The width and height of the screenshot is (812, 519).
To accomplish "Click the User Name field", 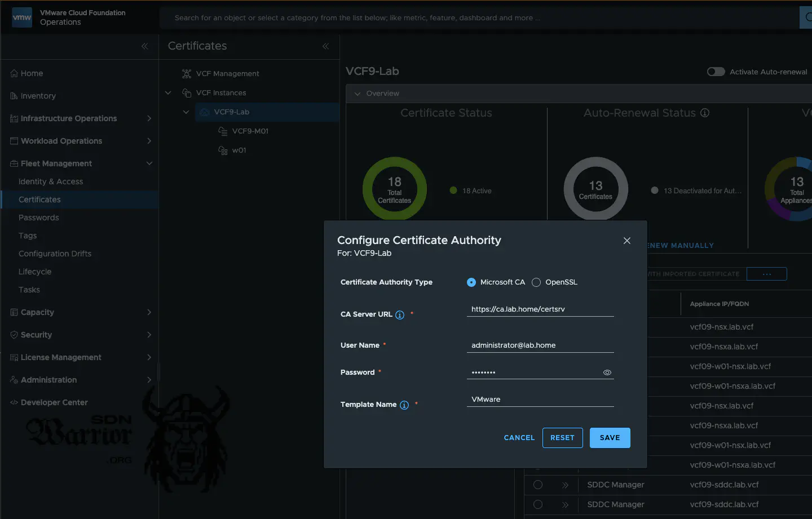I will (540, 345).
